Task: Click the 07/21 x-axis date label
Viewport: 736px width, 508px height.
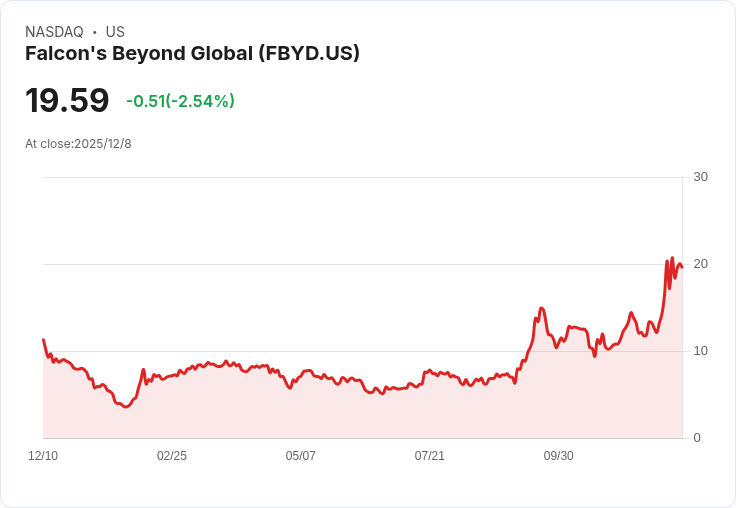Action: 429,455
